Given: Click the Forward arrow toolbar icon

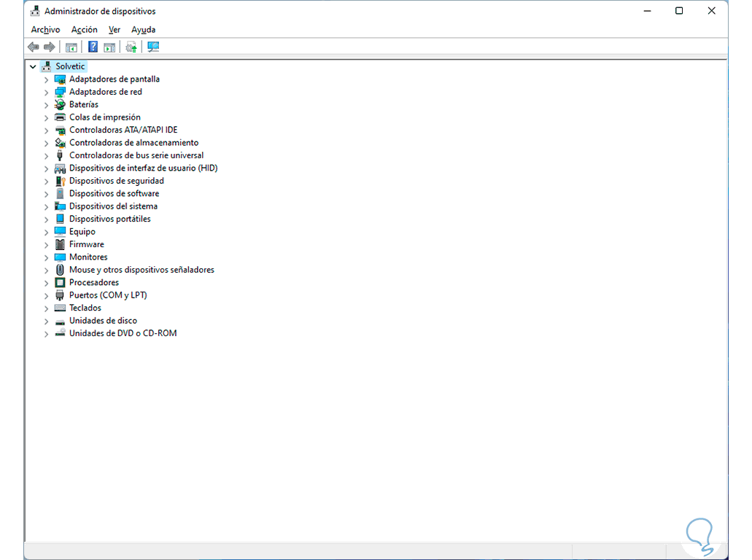Looking at the screenshot, I should point(50,47).
